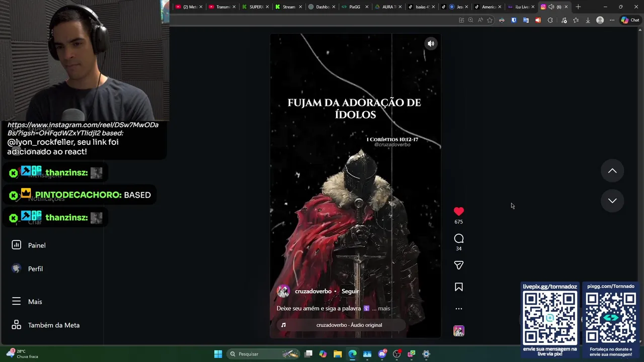
Task: Open cruzadoverbo profile name on reel
Action: [x=313, y=291]
